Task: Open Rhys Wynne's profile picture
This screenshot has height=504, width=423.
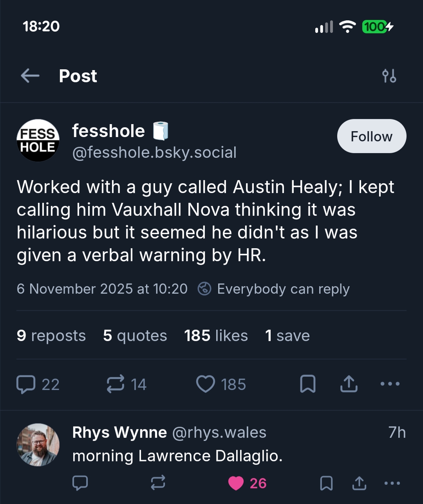Action: (x=38, y=444)
